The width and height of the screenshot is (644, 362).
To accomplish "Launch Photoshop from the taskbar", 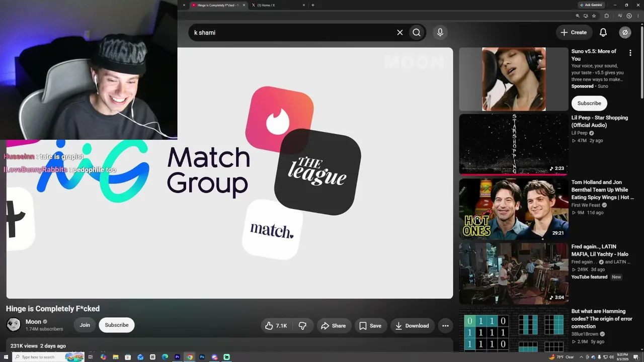I will click(202, 357).
